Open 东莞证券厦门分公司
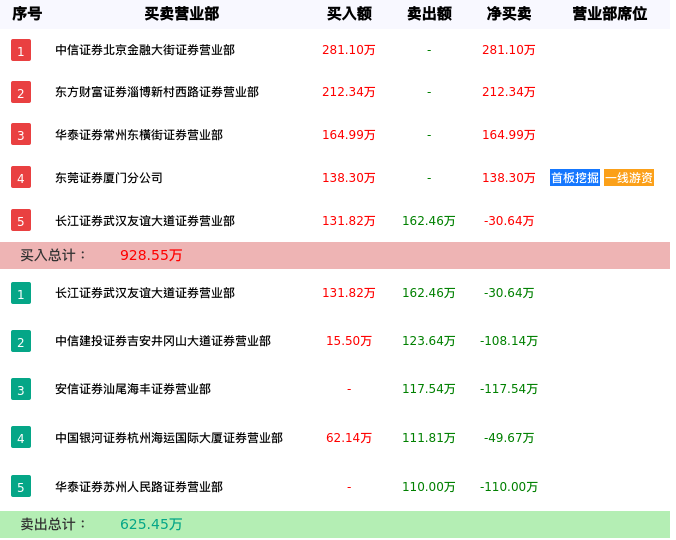Viewport: 676px width, 540px height. point(109,178)
